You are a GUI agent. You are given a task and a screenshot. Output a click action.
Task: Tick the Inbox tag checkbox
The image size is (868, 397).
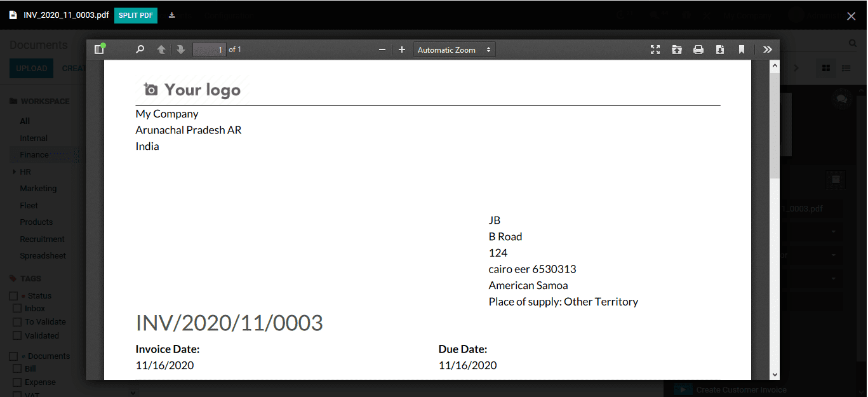point(18,309)
